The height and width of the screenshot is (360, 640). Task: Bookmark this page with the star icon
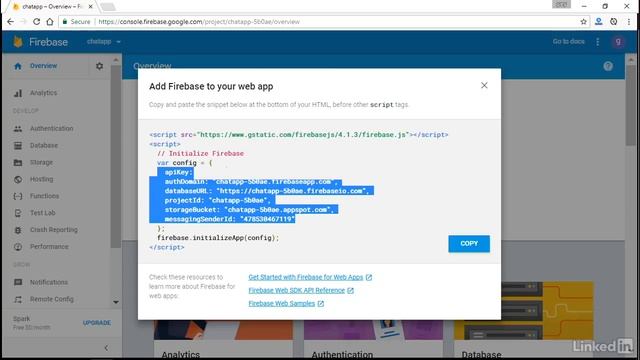(584, 22)
